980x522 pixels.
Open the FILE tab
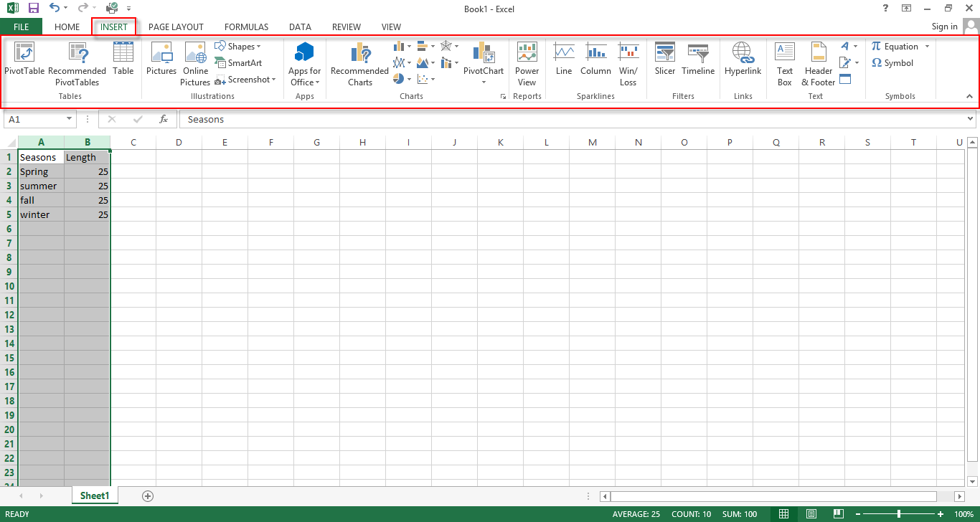(x=21, y=27)
